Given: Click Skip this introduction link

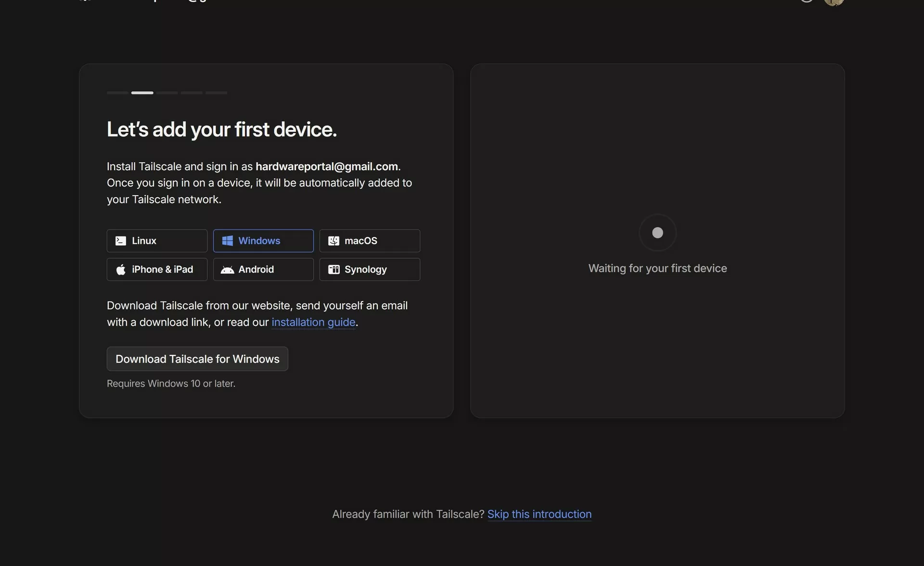Looking at the screenshot, I should [539, 514].
